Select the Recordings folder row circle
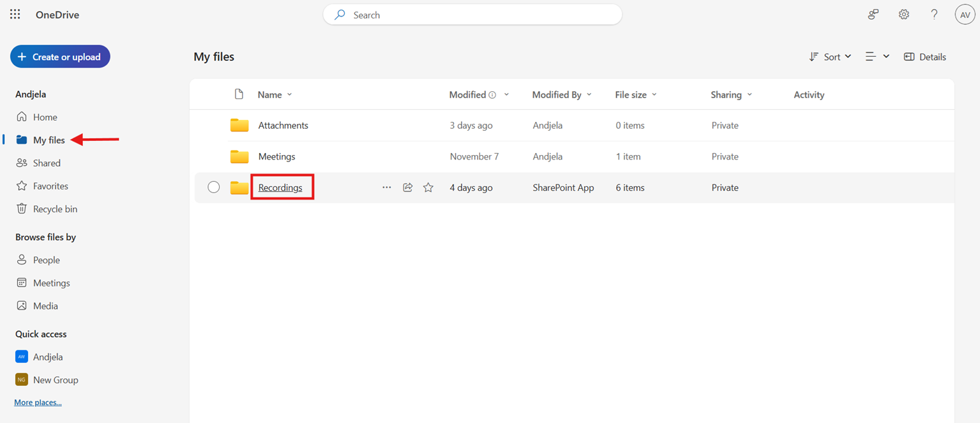Viewport: 980px width, 423px height. (x=214, y=188)
